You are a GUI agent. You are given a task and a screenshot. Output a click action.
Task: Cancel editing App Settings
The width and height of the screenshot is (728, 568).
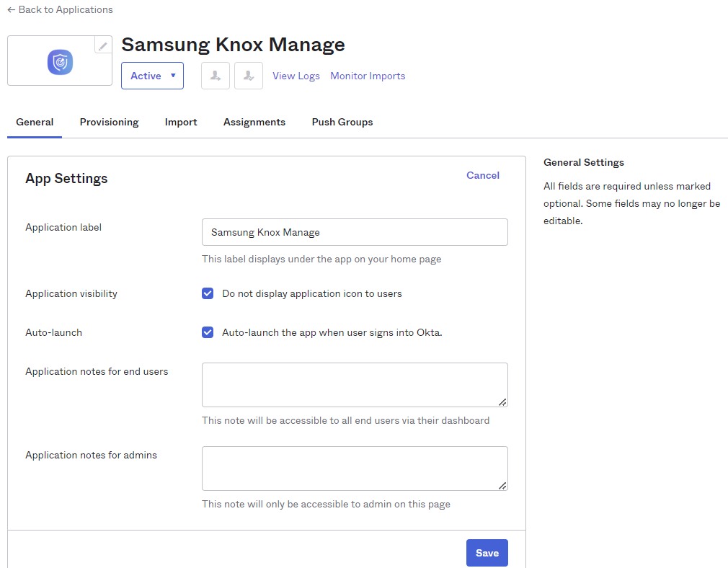click(x=483, y=175)
